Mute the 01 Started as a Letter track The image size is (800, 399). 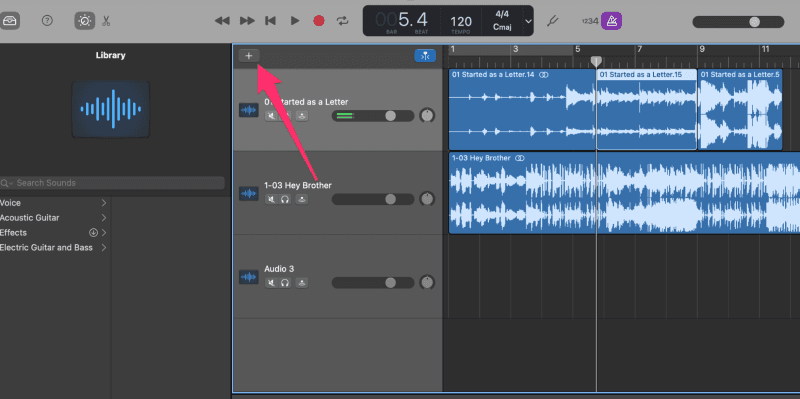point(271,116)
